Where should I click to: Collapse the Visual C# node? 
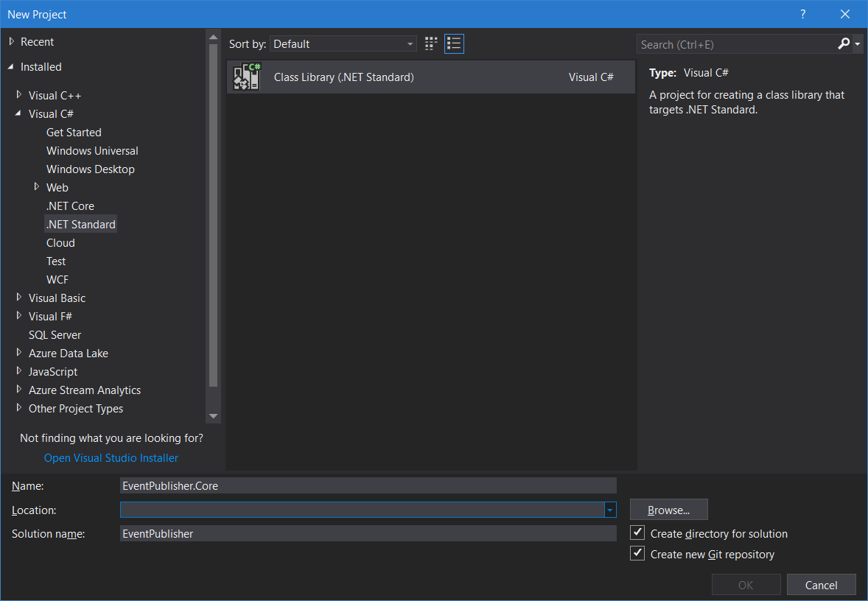pos(18,113)
